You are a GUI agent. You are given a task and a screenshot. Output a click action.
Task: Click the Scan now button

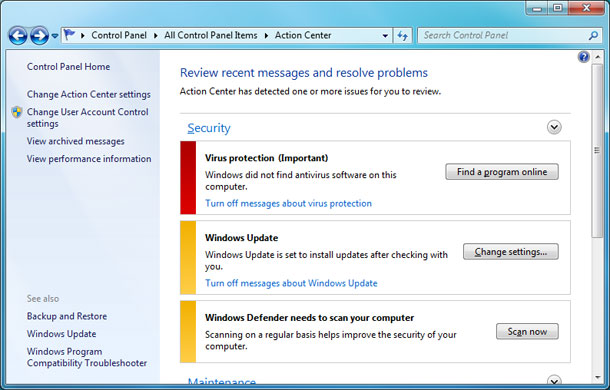click(527, 332)
